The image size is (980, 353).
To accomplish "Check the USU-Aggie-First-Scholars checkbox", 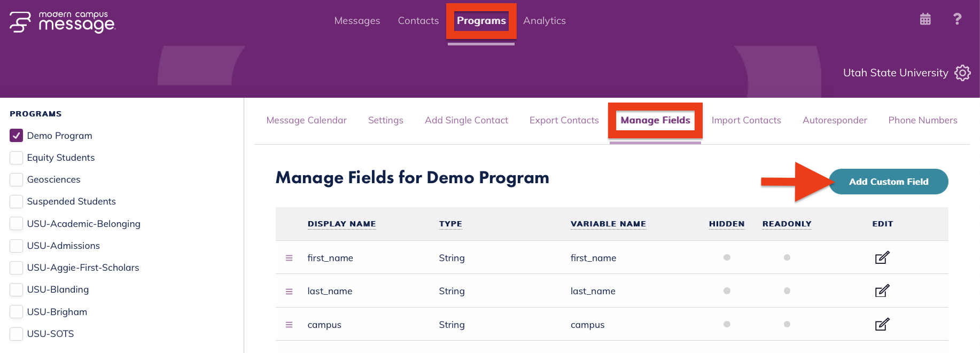I will (17, 268).
